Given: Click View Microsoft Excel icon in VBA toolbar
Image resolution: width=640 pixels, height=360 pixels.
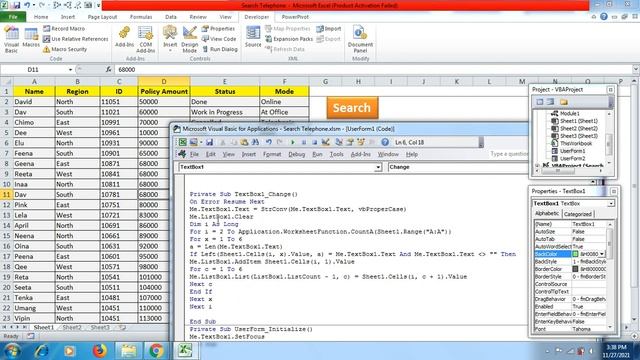Looking at the screenshot, I should point(182,142).
